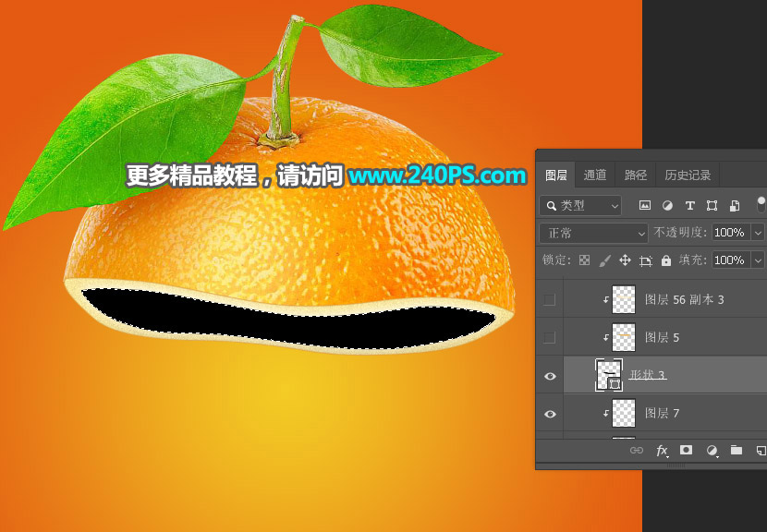The image size is (767, 532).
Task: Switch to the 路径 tab
Action: click(636, 175)
